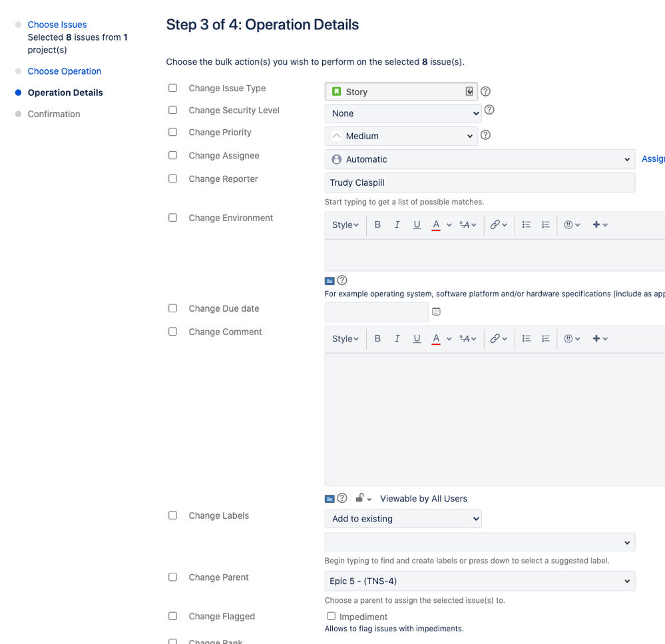Enable Change Security Level checkbox
This screenshot has width=665, height=644.
[172, 110]
